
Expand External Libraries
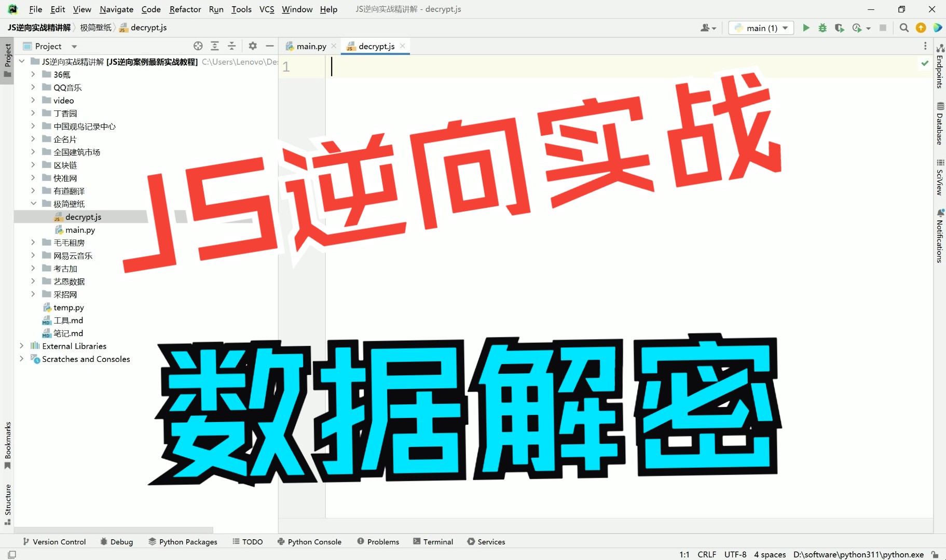(x=21, y=346)
